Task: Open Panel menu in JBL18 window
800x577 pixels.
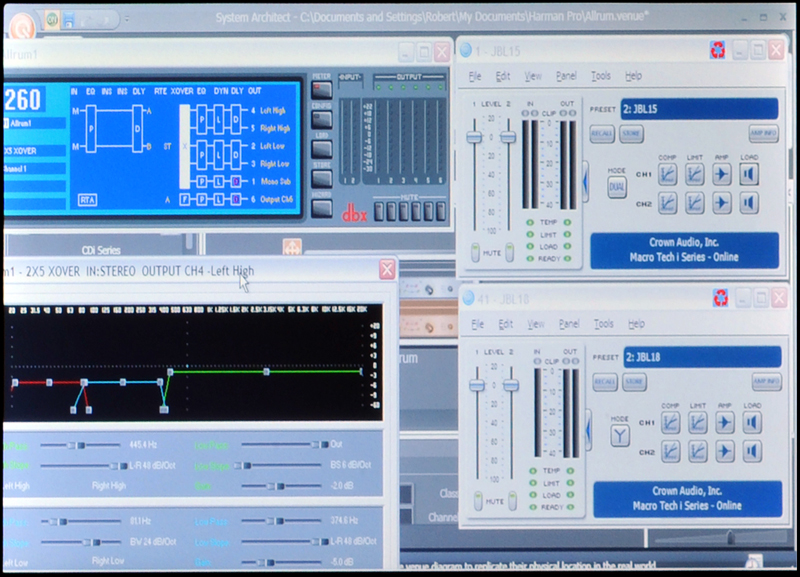Action: tap(567, 324)
